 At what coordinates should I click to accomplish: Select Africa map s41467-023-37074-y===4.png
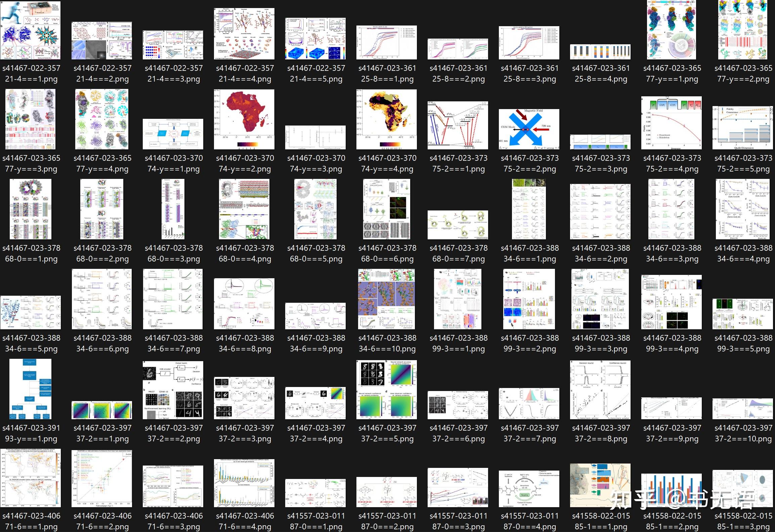pyautogui.click(x=387, y=119)
